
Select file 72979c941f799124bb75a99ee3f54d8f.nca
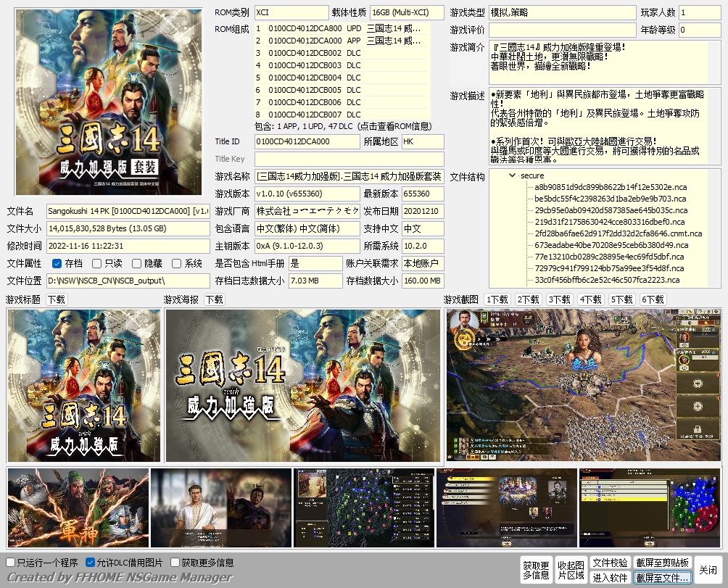pos(609,268)
